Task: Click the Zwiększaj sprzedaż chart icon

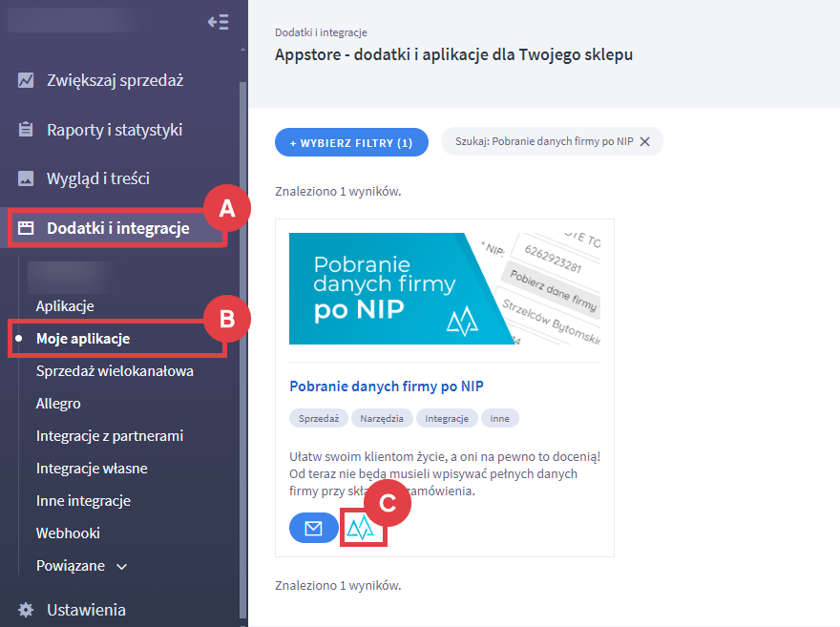Action: tap(27, 80)
